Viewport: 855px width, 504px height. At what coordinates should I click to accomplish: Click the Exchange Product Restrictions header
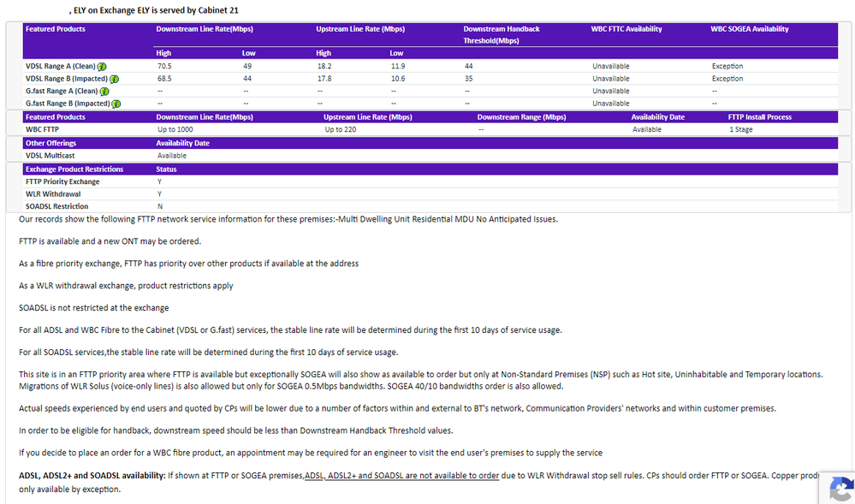(x=74, y=169)
